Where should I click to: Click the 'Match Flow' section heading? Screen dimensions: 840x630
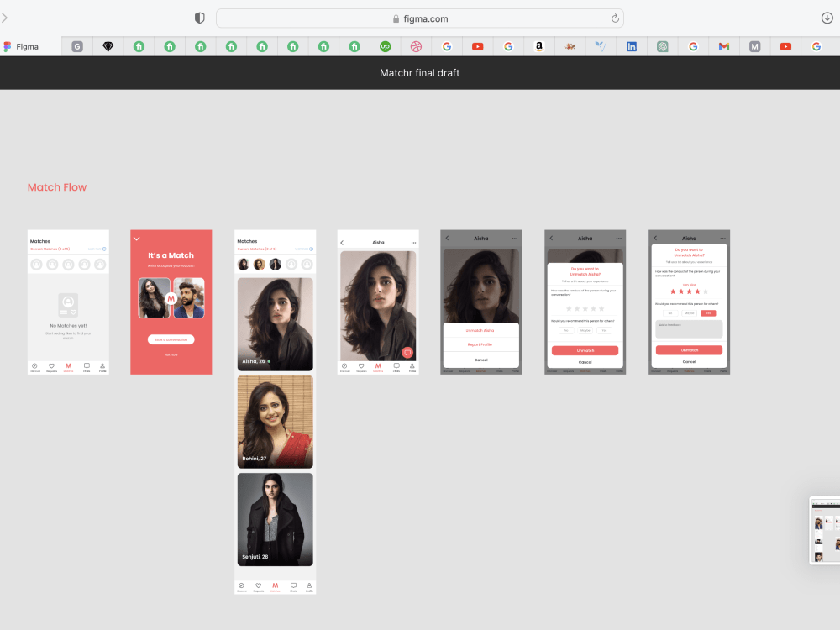pyautogui.click(x=57, y=187)
